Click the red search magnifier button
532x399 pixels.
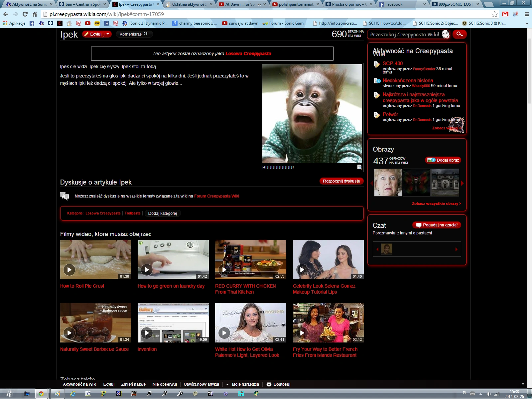tap(460, 34)
